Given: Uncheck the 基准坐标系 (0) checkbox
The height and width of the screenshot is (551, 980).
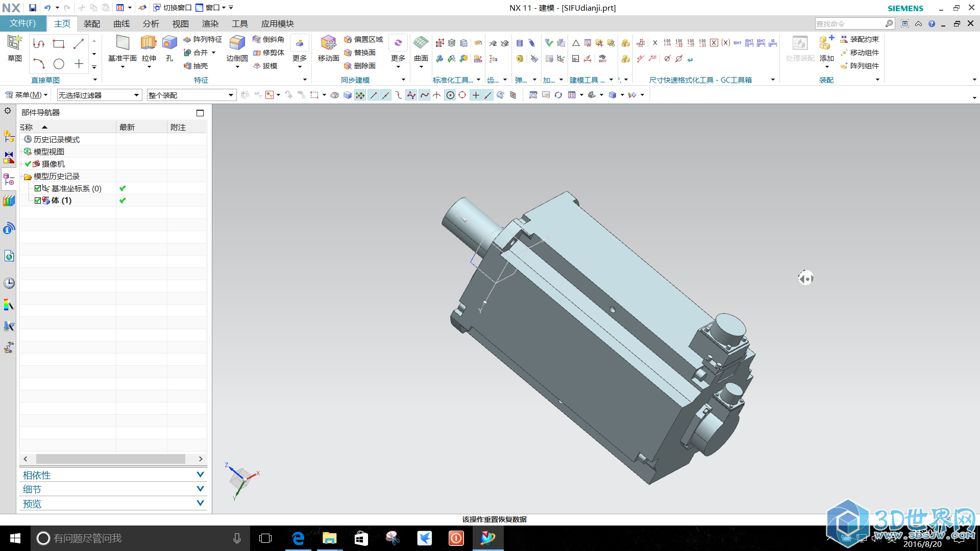Looking at the screenshot, I should (38, 188).
